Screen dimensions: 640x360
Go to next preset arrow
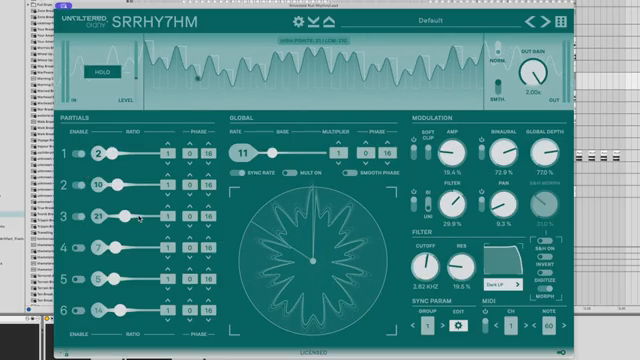[x=545, y=22]
